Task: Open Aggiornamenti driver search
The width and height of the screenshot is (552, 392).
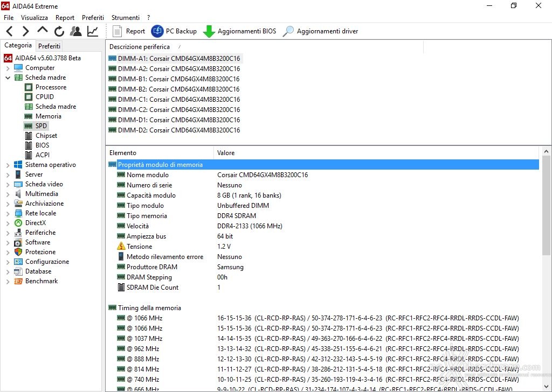Action: 320,31
